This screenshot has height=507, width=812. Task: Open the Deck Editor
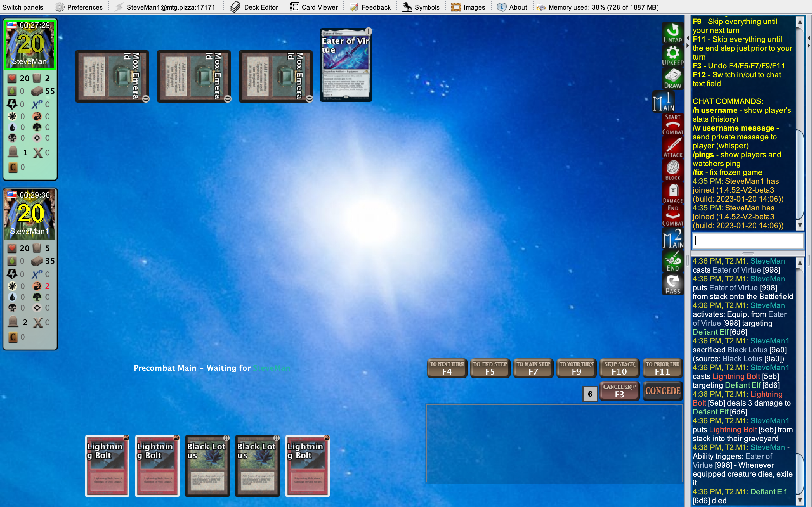tap(254, 7)
